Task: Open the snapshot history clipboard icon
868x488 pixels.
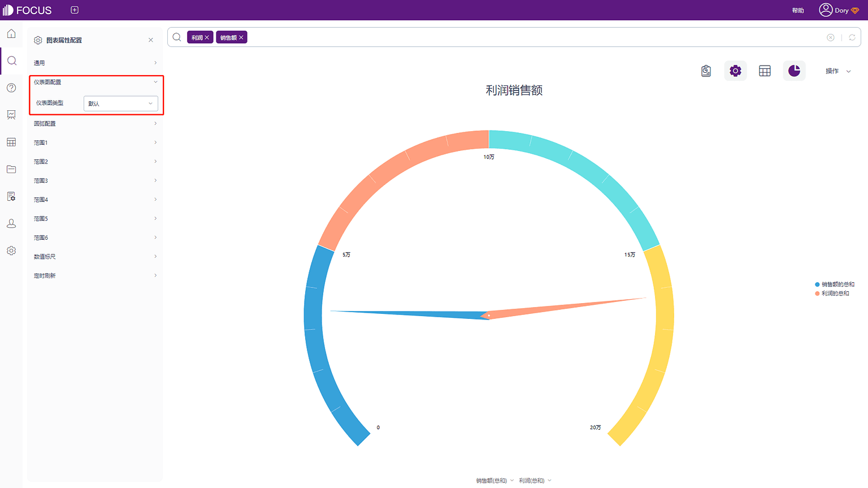Action: click(x=706, y=71)
